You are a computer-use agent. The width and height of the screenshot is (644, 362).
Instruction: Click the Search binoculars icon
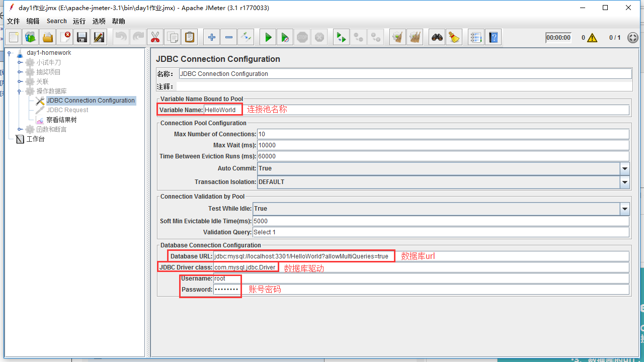pyautogui.click(x=437, y=37)
